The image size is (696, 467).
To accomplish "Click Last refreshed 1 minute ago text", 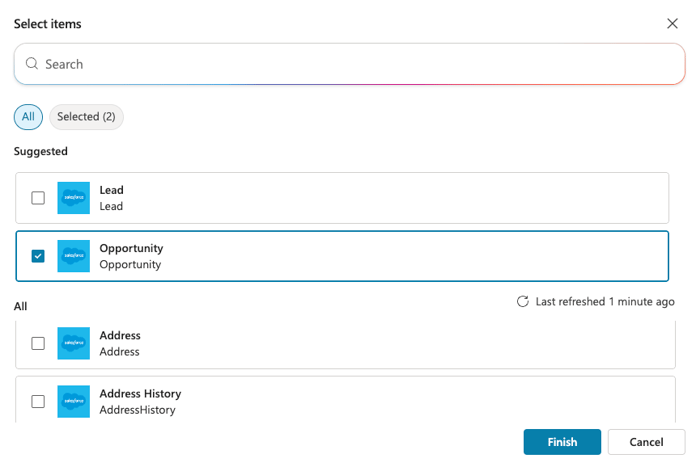I will click(x=605, y=301).
